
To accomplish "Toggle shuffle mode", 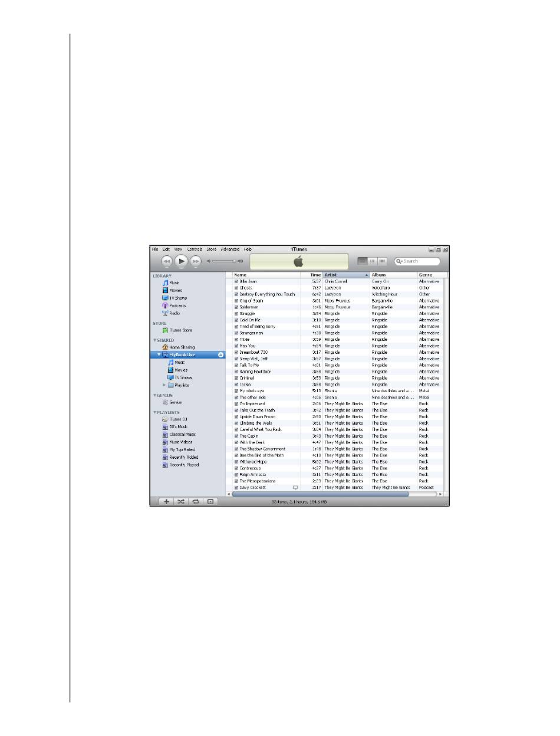I will pos(181,502).
